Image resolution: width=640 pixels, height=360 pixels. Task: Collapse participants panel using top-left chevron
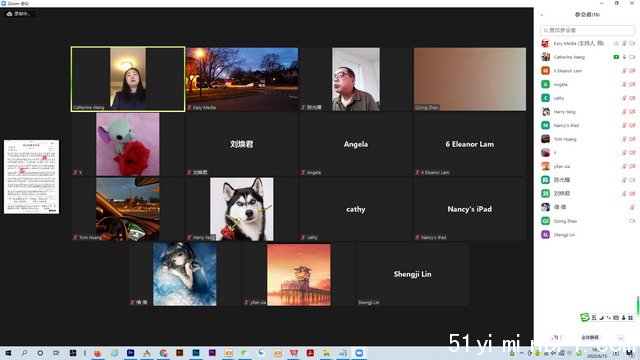(x=542, y=15)
